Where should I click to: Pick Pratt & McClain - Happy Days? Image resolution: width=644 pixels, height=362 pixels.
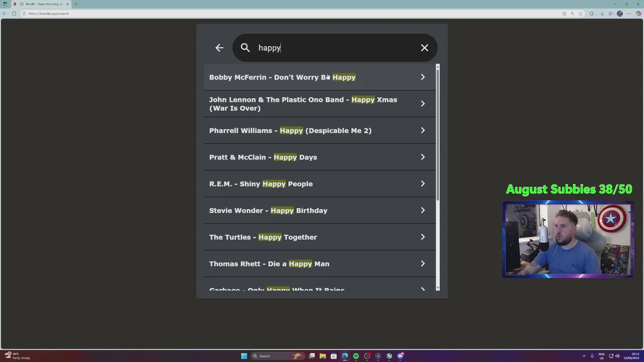(319, 157)
